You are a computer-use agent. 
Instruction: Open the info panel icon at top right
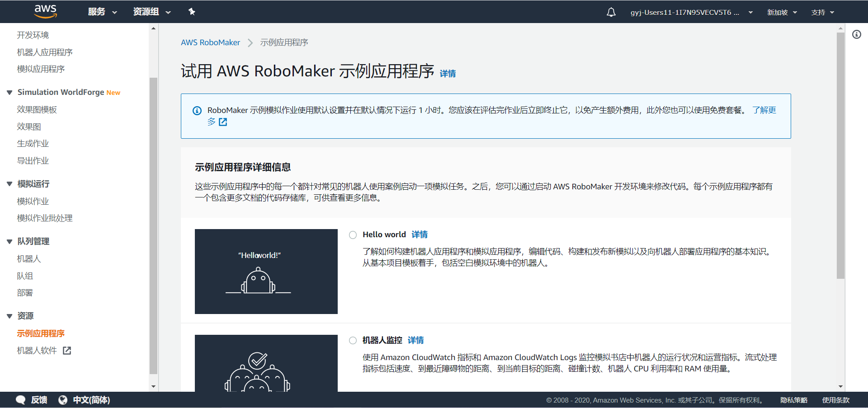tap(857, 34)
